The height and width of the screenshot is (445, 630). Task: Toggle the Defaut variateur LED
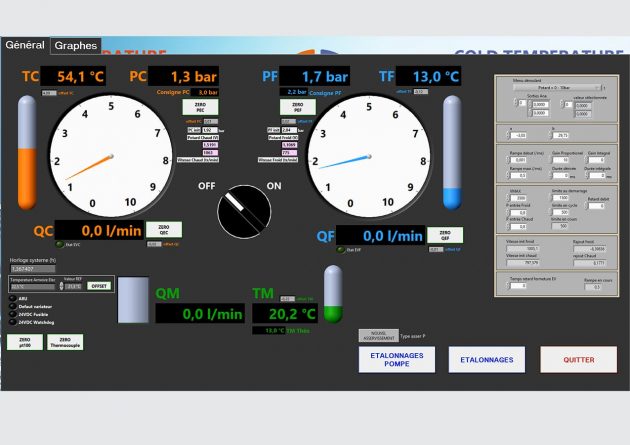click(12, 306)
